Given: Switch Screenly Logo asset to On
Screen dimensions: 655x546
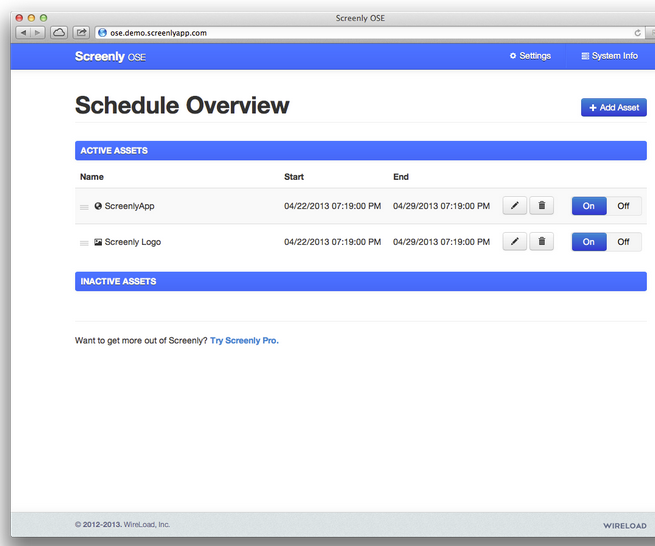Looking at the screenshot, I should pos(589,242).
